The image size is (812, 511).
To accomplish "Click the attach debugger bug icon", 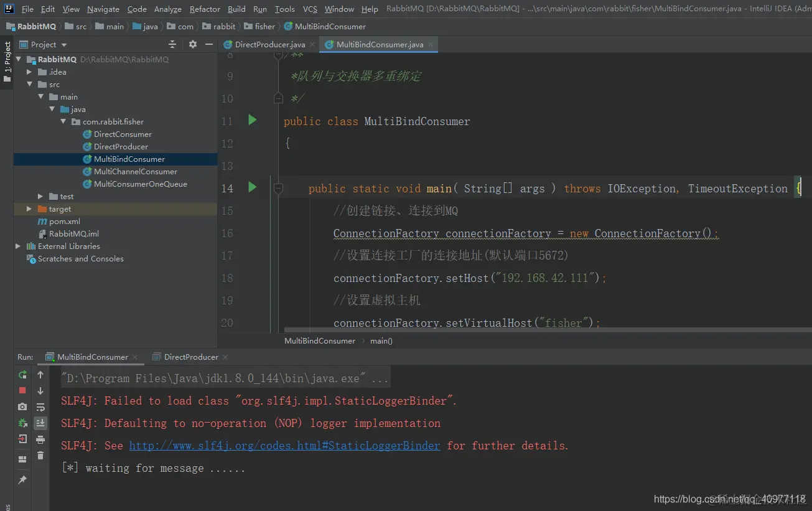I will click(22, 423).
